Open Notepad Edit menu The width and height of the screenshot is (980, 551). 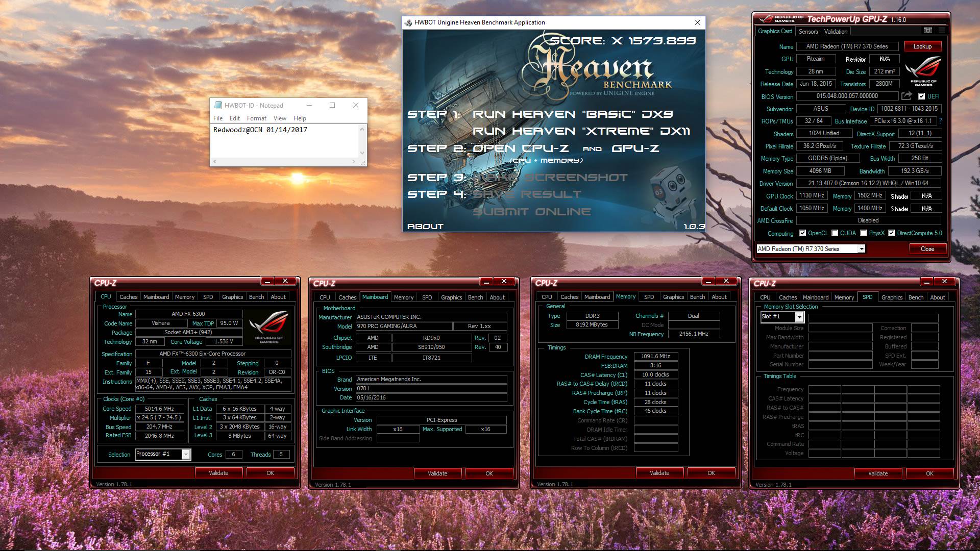pos(235,118)
